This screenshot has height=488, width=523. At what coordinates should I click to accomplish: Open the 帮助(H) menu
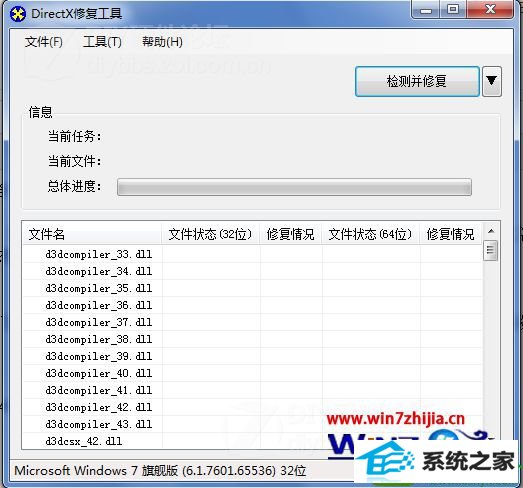coord(162,42)
